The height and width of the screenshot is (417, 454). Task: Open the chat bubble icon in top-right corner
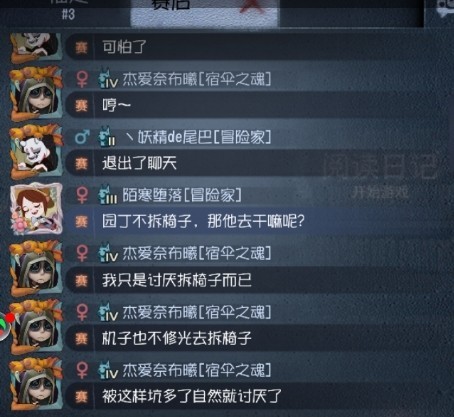447,8
